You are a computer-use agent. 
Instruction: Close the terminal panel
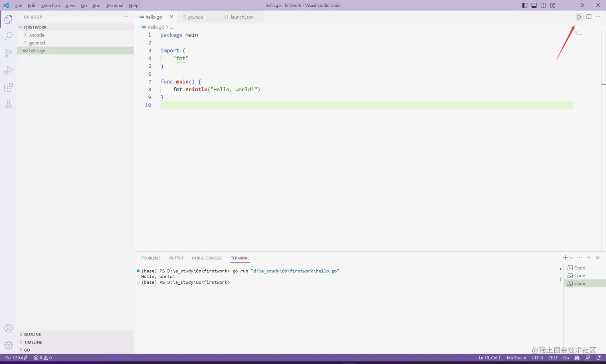pyautogui.click(x=598, y=258)
